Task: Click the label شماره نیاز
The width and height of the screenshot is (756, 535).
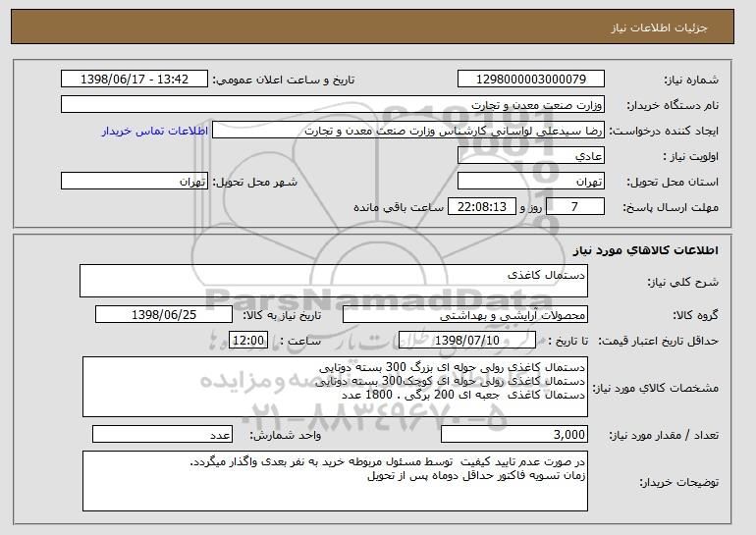Action: pos(691,80)
